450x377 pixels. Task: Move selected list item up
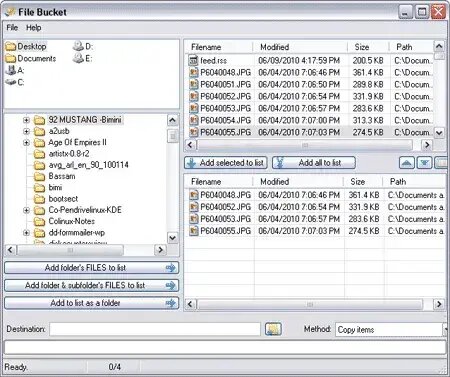coord(407,163)
